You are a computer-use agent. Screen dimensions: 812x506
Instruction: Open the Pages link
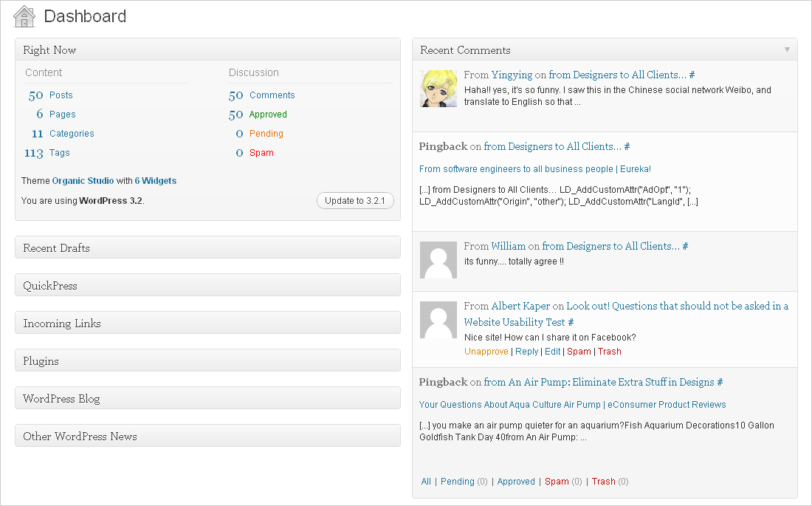63,114
